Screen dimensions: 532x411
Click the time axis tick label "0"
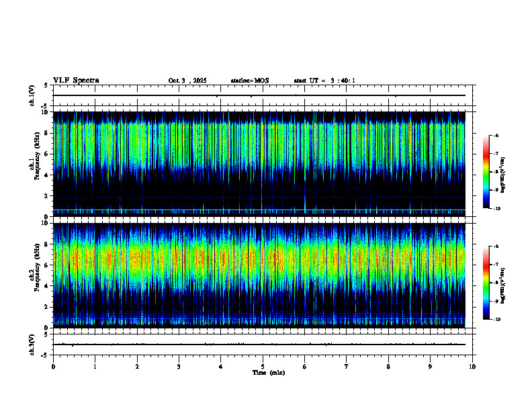53,367
